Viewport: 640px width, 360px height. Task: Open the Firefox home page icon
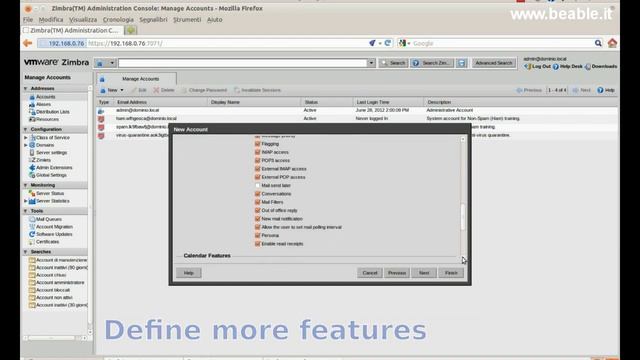612,43
